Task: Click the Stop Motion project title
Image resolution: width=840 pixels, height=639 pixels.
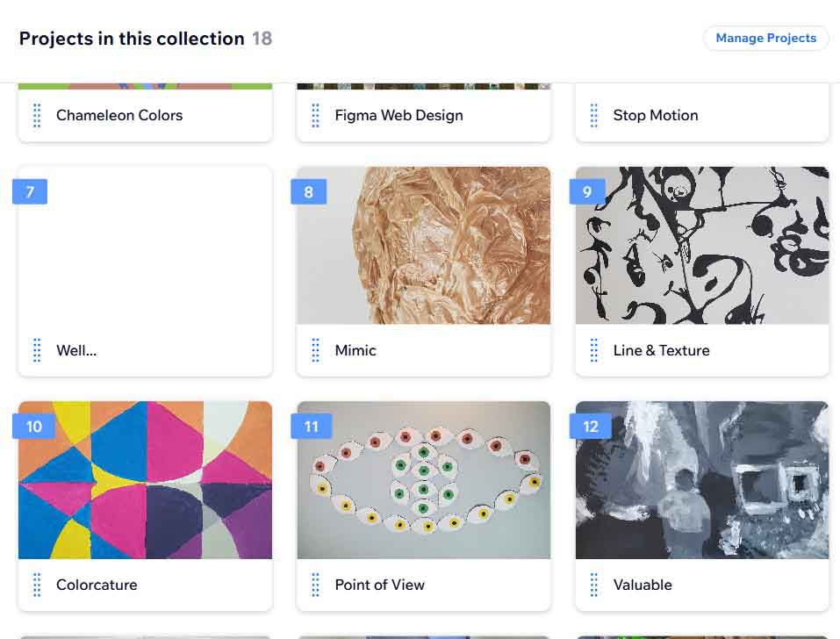Action: click(656, 115)
